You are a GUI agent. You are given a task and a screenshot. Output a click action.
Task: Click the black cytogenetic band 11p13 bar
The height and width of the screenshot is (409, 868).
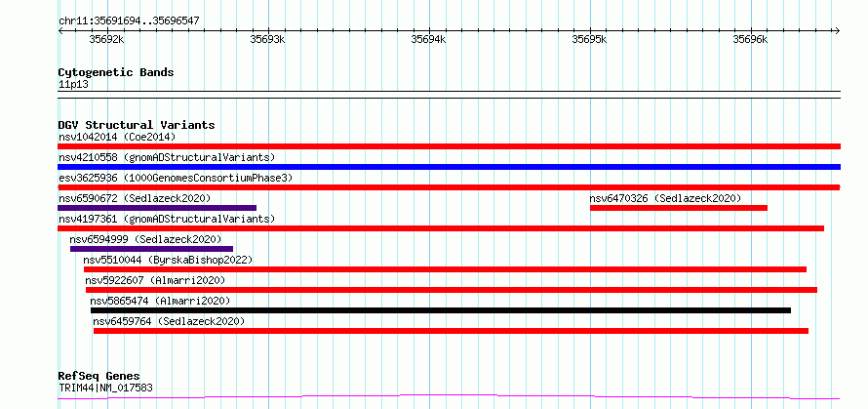449,95
